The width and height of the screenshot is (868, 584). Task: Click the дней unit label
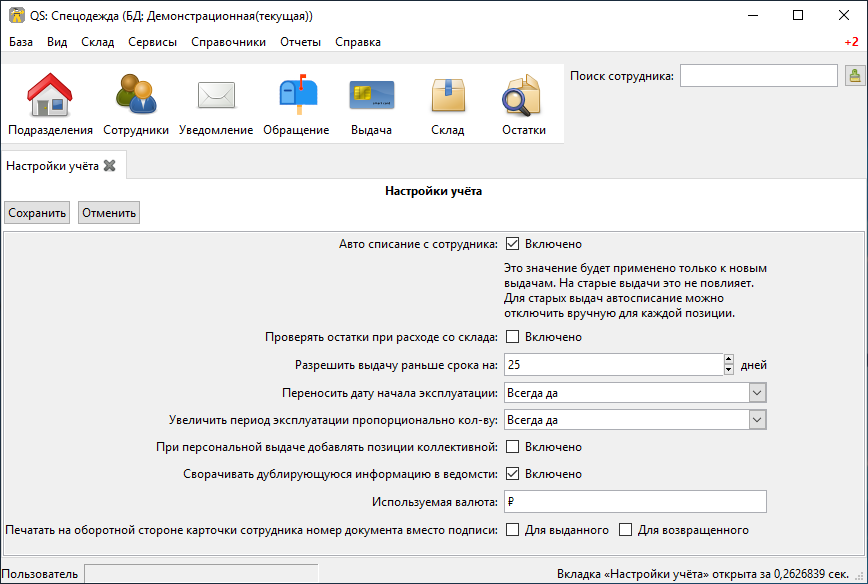click(x=753, y=365)
